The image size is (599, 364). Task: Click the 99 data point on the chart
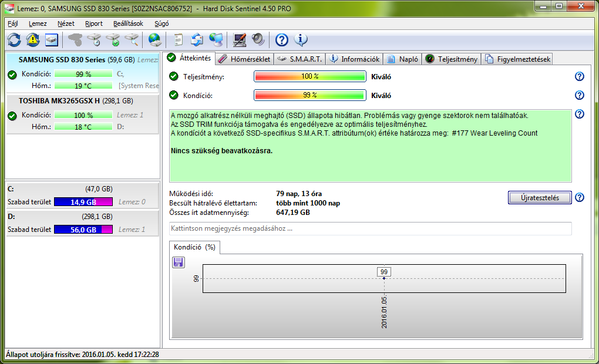pyautogui.click(x=384, y=278)
